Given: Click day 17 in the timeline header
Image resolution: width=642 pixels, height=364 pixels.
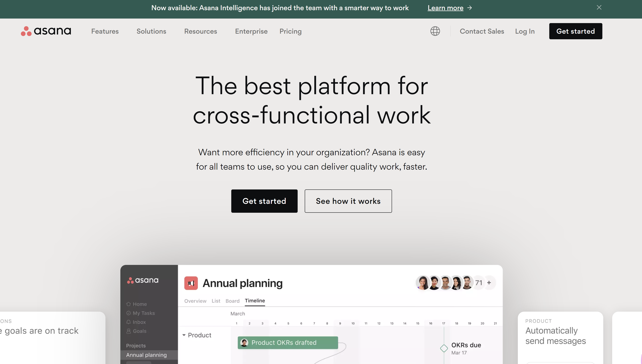Looking at the screenshot, I should (443, 323).
